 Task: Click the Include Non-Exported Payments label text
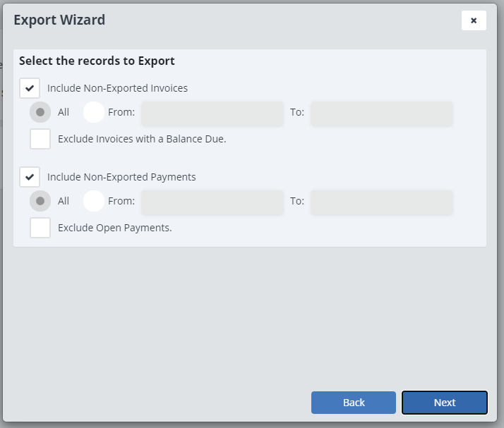(x=121, y=177)
